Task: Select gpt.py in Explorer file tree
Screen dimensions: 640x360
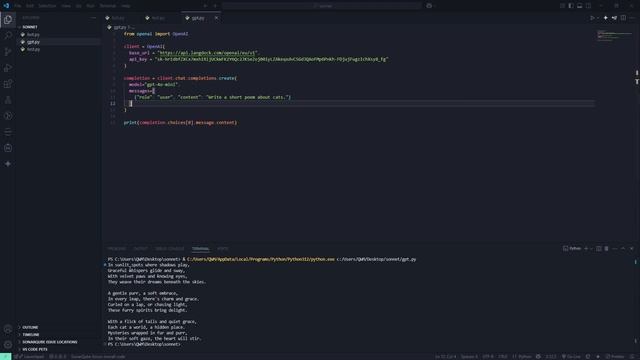Action: point(58,42)
